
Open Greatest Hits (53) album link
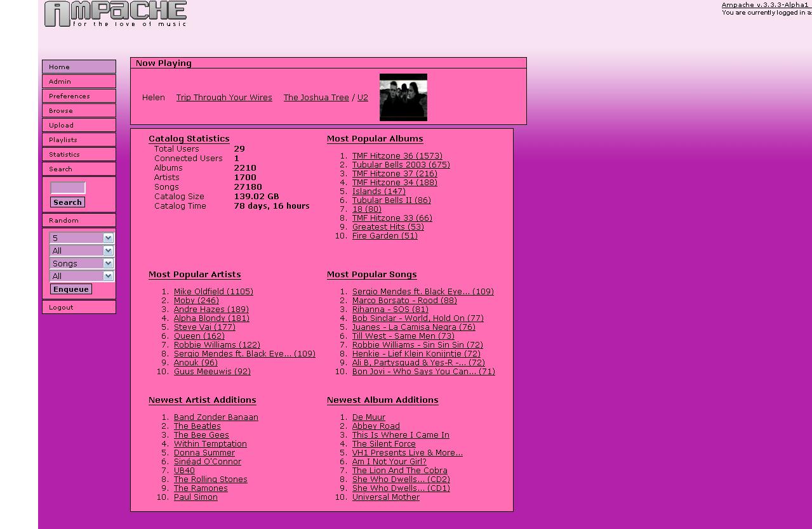(x=388, y=227)
